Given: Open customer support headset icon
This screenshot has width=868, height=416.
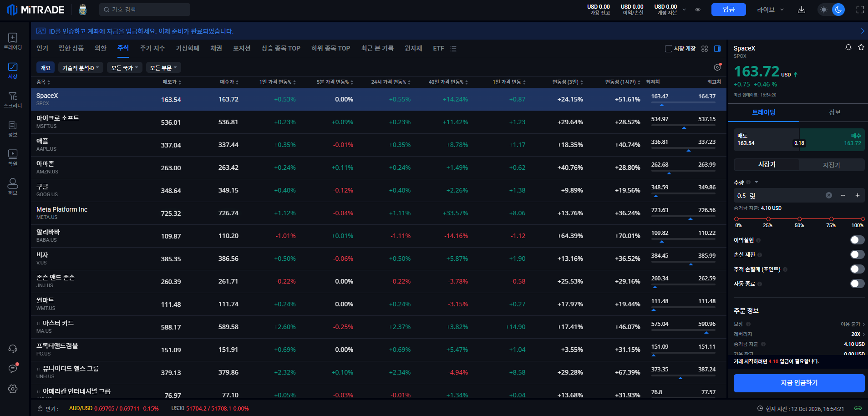Looking at the screenshot, I should tap(13, 349).
